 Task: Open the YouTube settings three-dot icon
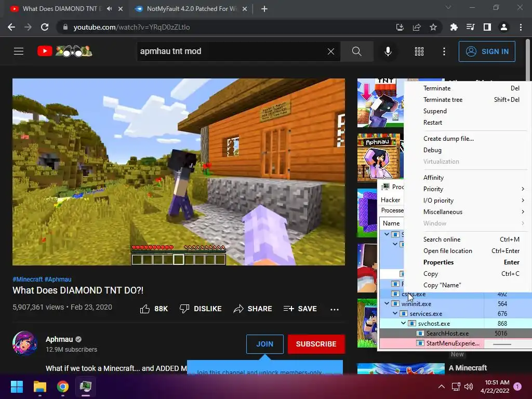click(444, 51)
